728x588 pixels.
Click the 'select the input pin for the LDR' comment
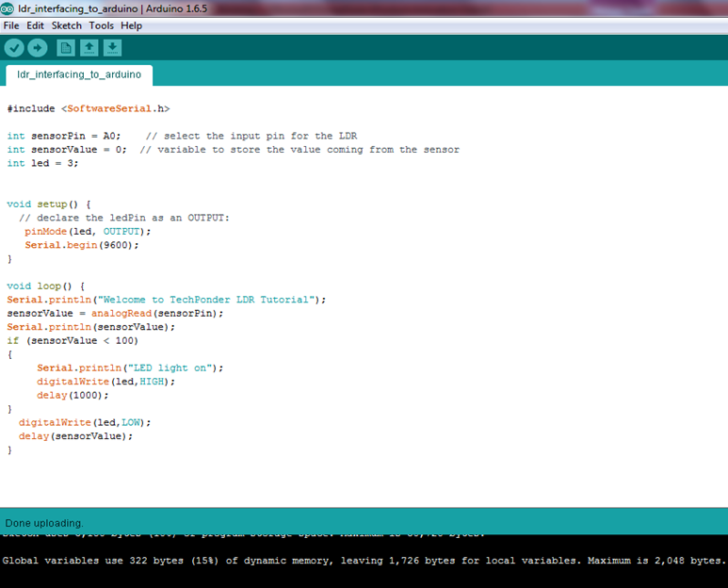251,136
